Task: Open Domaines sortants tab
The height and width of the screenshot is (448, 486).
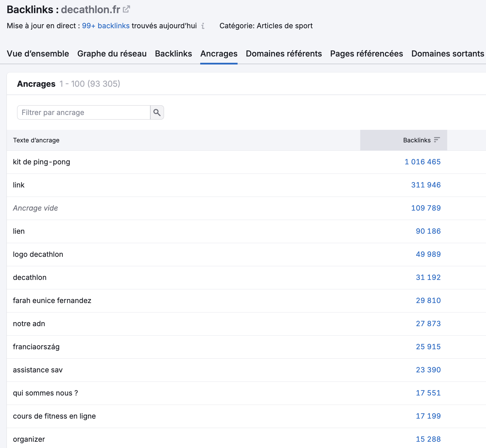Action: click(448, 54)
